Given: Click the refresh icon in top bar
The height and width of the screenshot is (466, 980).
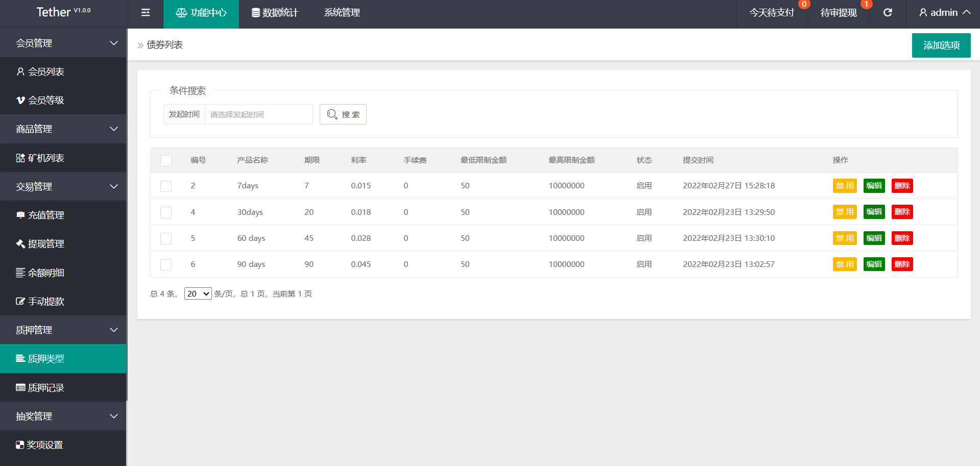Looking at the screenshot, I should point(888,13).
